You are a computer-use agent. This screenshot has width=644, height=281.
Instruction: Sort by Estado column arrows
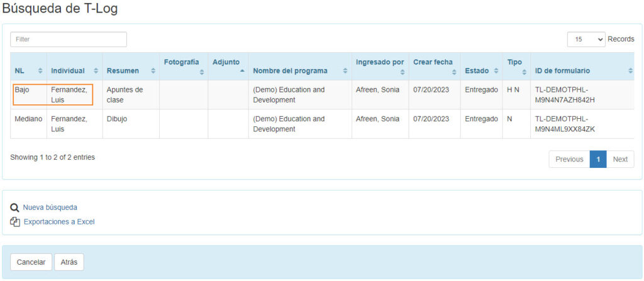pyautogui.click(x=496, y=70)
